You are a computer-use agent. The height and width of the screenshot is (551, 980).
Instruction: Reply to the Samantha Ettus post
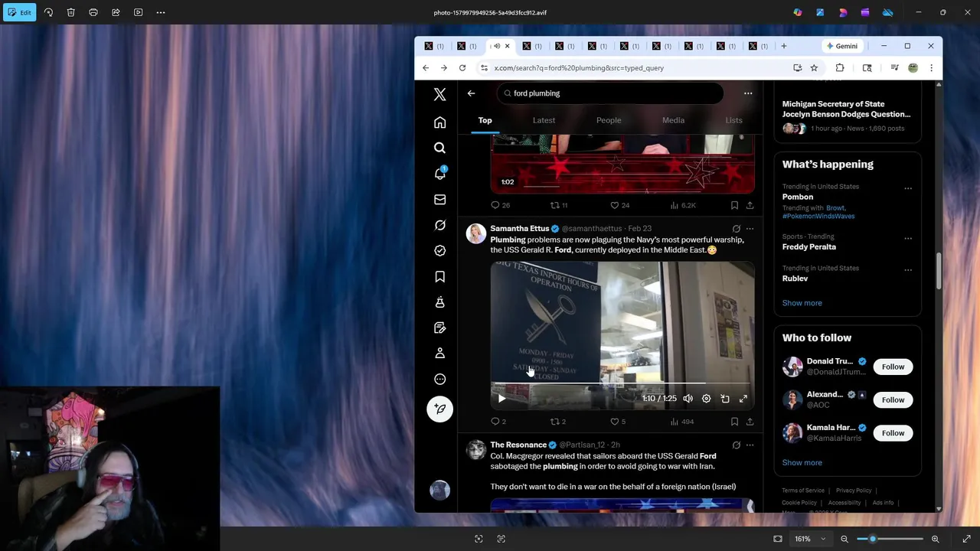pyautogui.click(x=498, y=422)
